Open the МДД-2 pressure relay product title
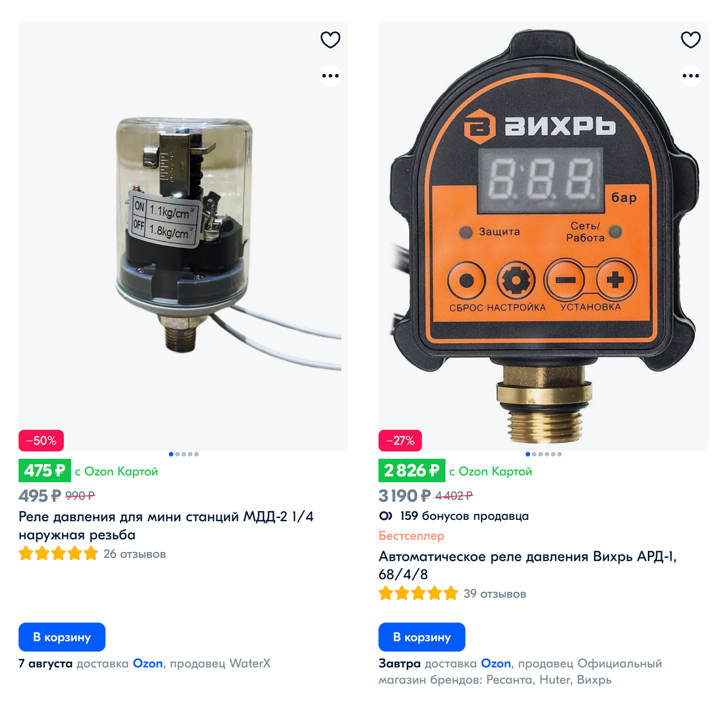The height and width of the screenshot is (711, 728). (166, 525)
